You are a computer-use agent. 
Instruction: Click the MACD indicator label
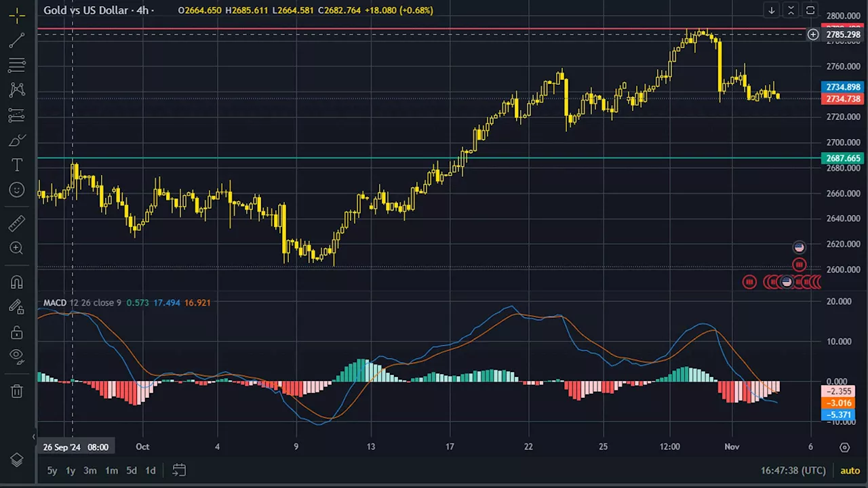click(x=55, y=303)
